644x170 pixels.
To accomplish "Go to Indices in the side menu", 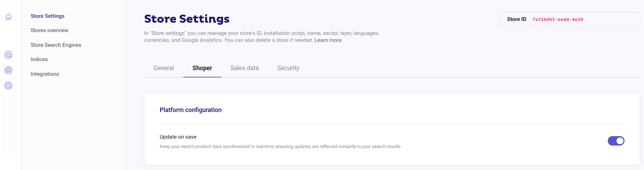I will [x=39, y=59].
